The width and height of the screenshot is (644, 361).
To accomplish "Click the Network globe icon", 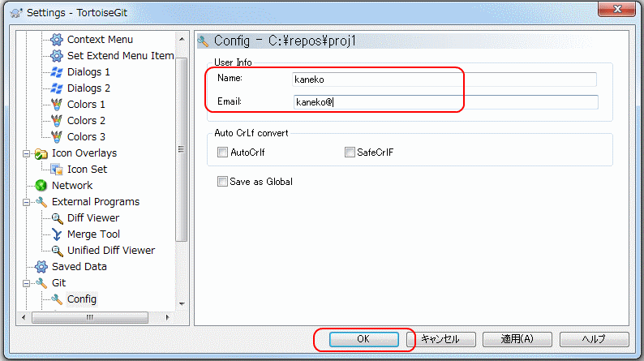I will coord(41,186).
